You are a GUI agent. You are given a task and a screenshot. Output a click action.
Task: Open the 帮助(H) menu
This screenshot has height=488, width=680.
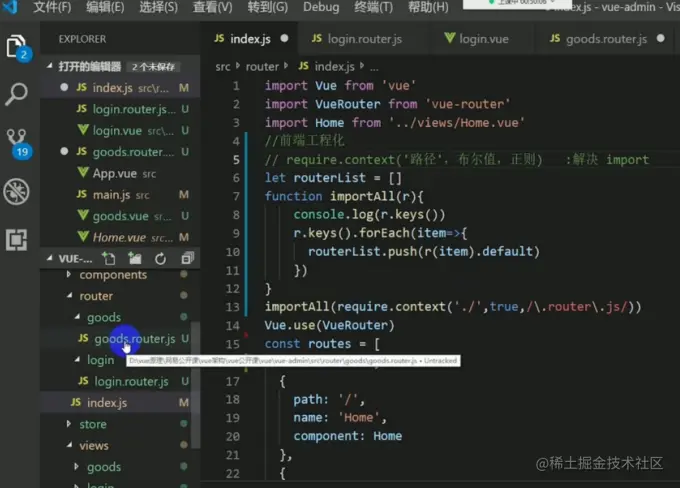(428, 7)
